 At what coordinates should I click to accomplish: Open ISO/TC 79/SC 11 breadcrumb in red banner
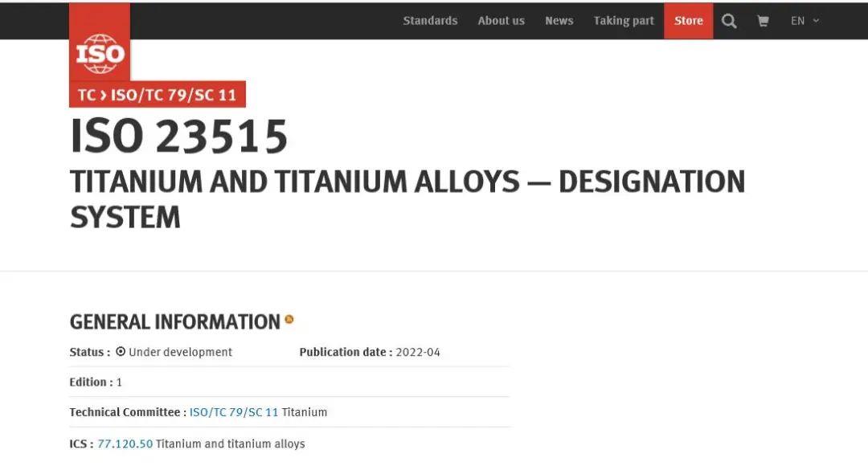174,95
